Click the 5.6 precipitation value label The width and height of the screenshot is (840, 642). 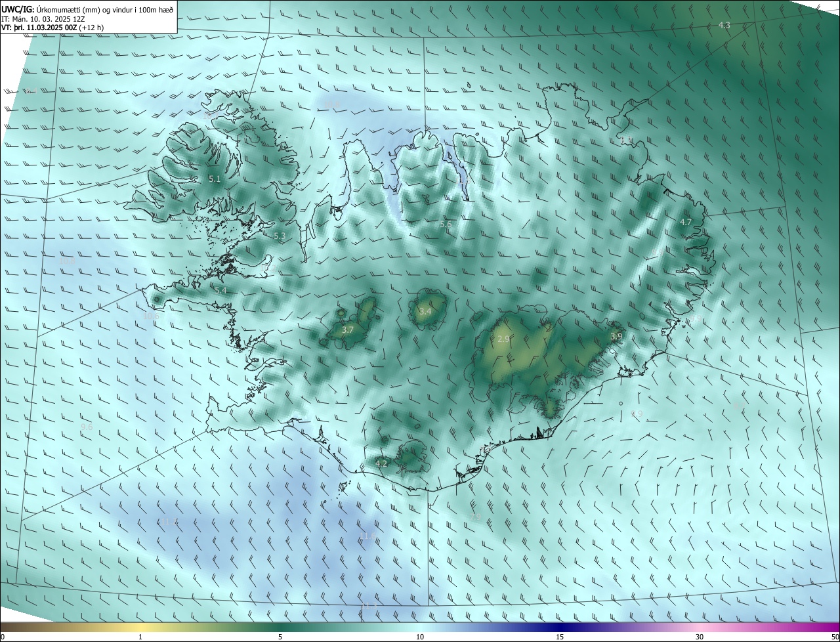(x=446, y=225)
